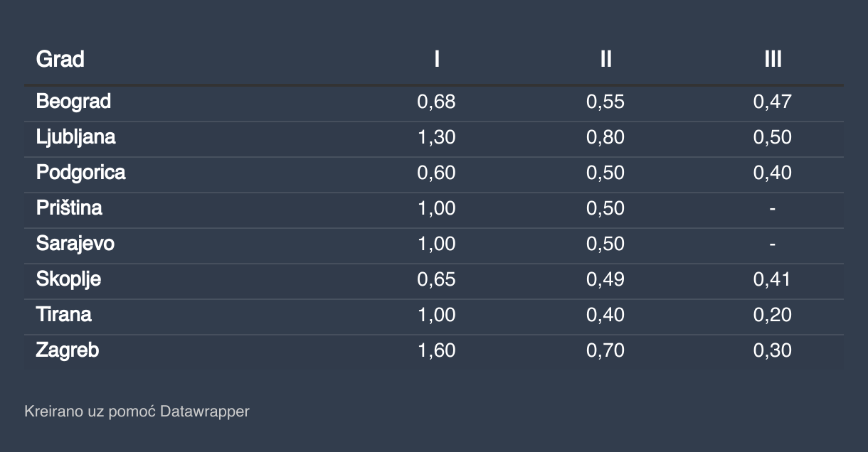The width and height of the screenshot is (868, 452).
Task: Click Beograd's value 0,47
Action: pyautogui.click(x=773, y=102)
